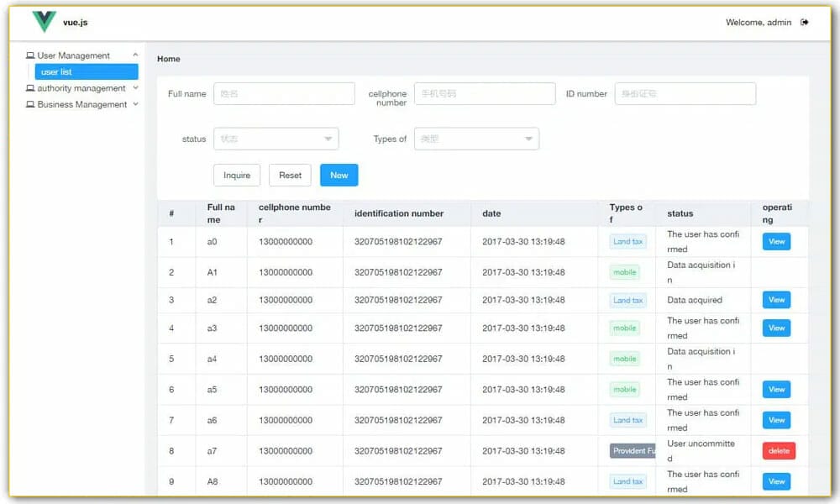Collapse the User Management menu chevron
The width and height of the screenshot is (840, 504).
[x=135, y=55]
